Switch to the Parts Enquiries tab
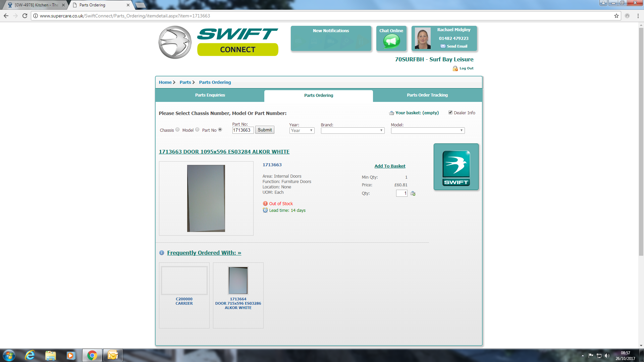 210,95
